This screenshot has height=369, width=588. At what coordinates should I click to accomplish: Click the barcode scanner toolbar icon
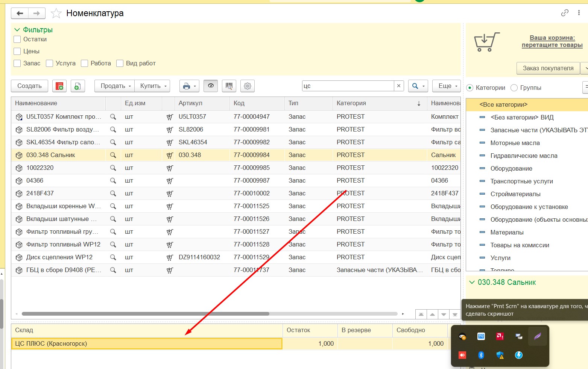pos(229,86)
